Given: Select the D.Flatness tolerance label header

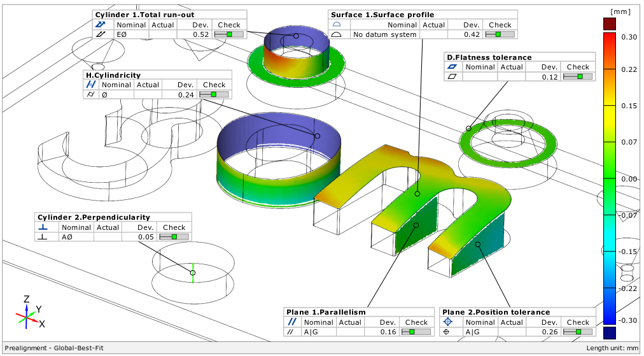Looking at the screenshot, I should 489,57.
